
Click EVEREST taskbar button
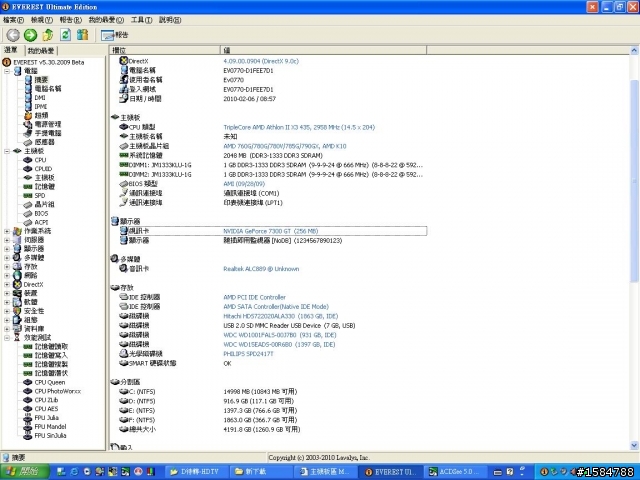click(391, 472)
